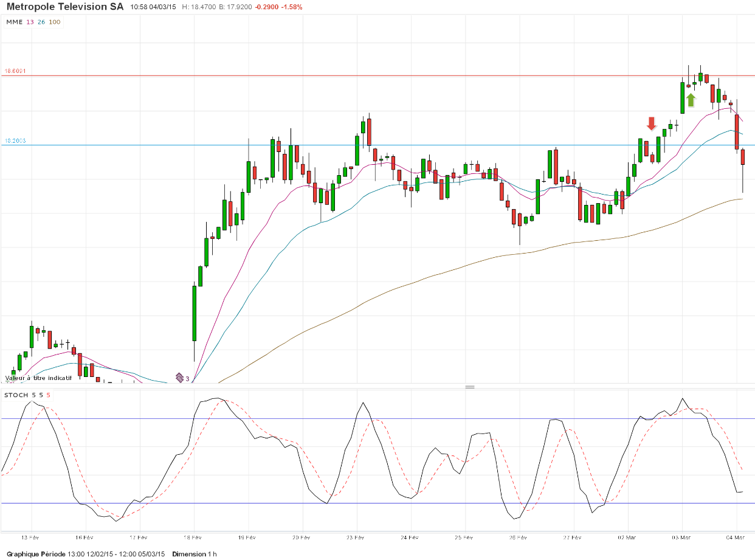Grab the panel splitter handle above STOCH
This screenshot has height=560, width=755.
pyautogui.click(x=469, y=387)
